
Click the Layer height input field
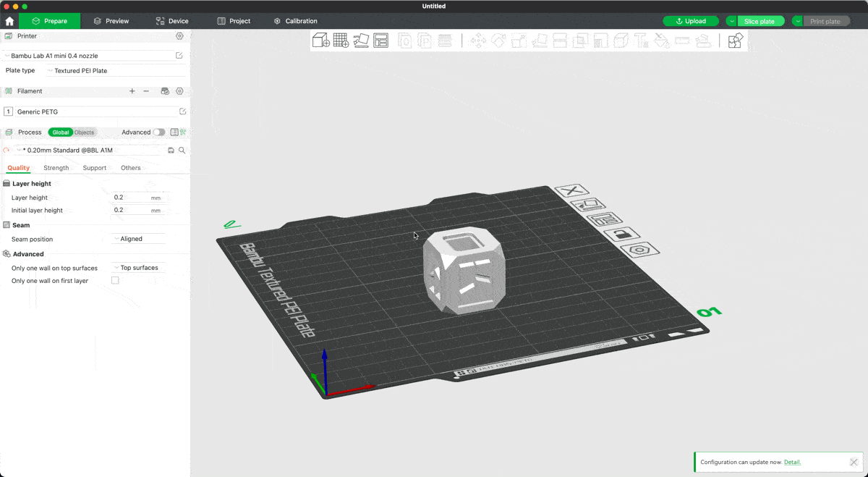pyautogui.click(x=130, y=198)
